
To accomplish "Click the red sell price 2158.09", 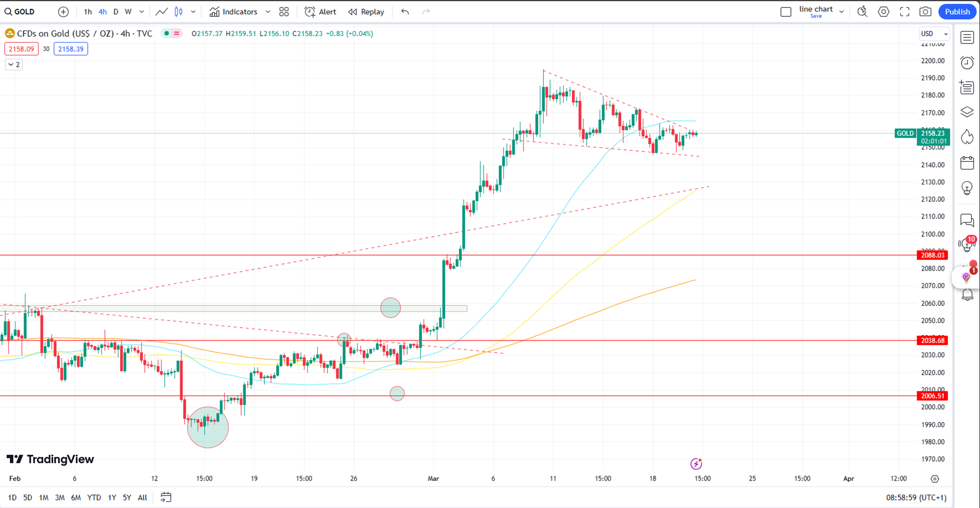I will point(22,49).
